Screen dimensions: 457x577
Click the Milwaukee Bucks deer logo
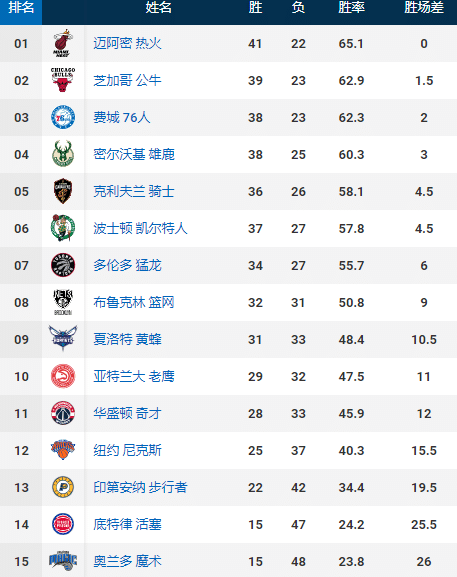click(x=63, y=154)
